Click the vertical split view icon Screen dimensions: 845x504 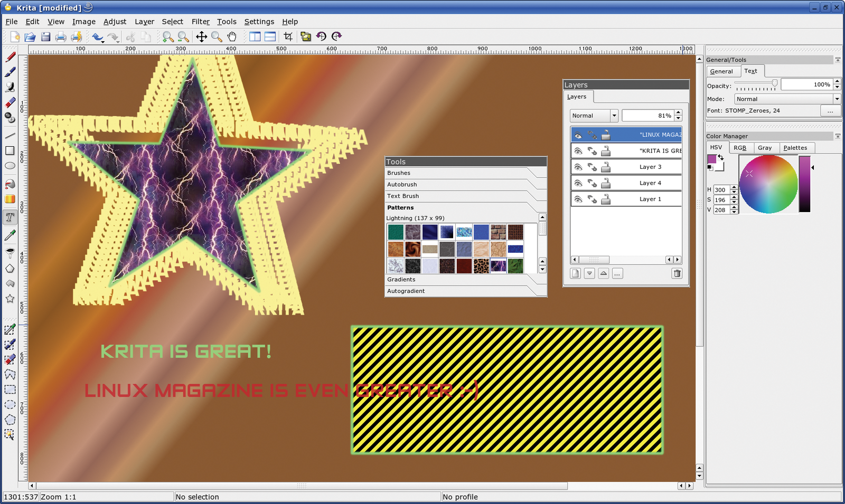click(255, 36)
